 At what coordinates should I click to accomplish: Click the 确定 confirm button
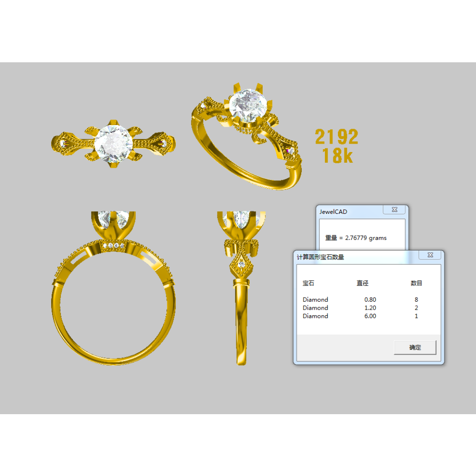tap(415, 347)
